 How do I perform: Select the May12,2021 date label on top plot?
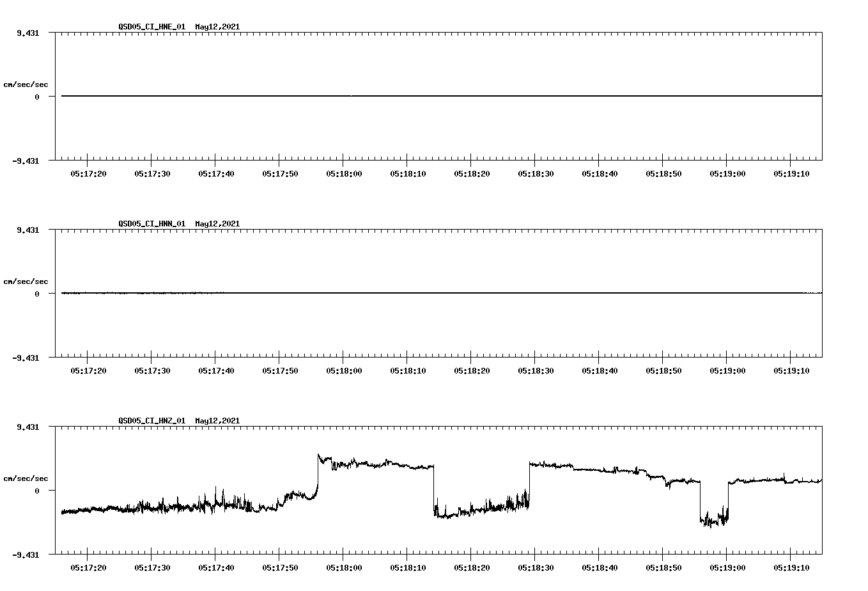(216, 28)
